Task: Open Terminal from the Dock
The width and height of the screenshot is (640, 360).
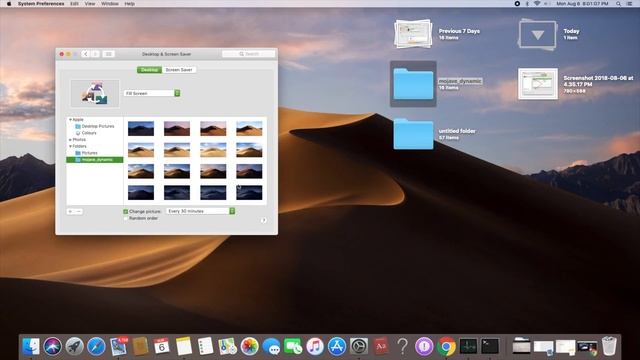Action: coord(490,346)
